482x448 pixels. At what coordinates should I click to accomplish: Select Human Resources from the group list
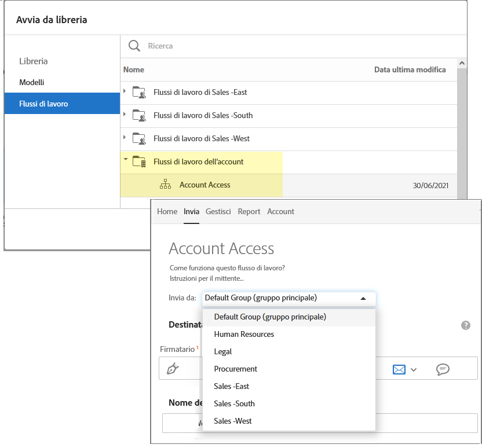[244, 334]
